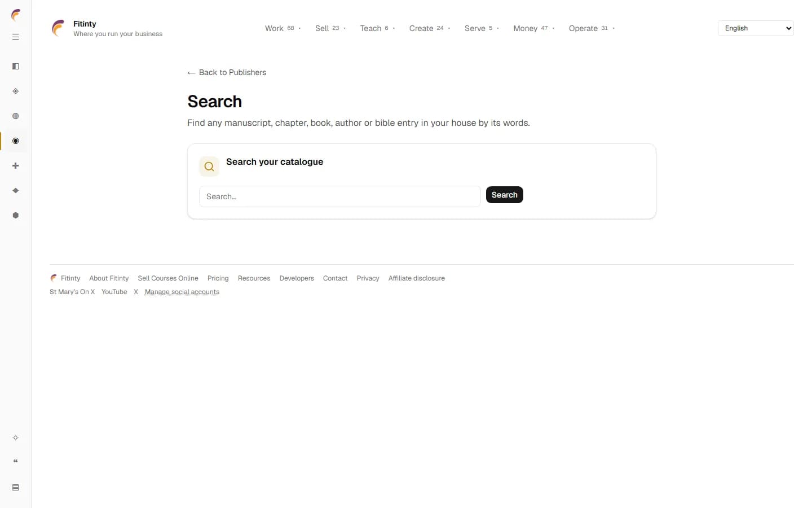812x508 pixels.
Task: Expand the Create menu
Action: point(430,28)
